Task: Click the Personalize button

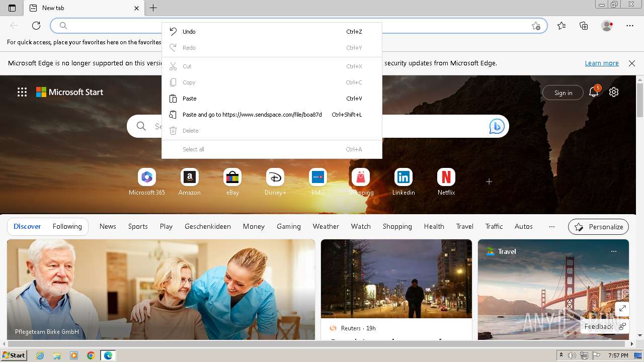Action: (598, 227)
